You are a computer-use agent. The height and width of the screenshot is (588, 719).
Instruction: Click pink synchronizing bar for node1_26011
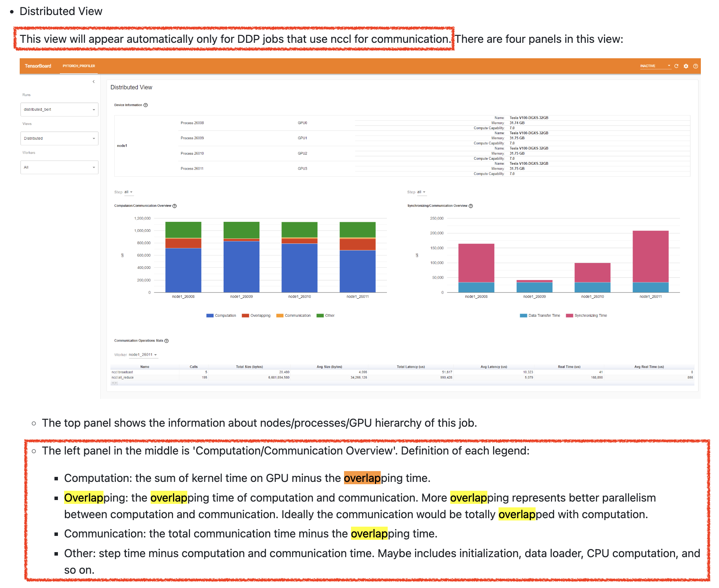pos(651,257)
